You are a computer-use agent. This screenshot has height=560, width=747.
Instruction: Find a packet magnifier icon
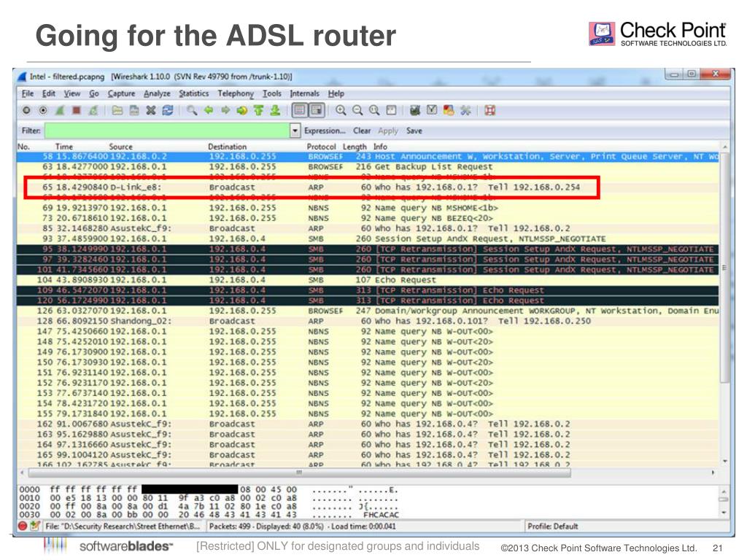(192, 111)
